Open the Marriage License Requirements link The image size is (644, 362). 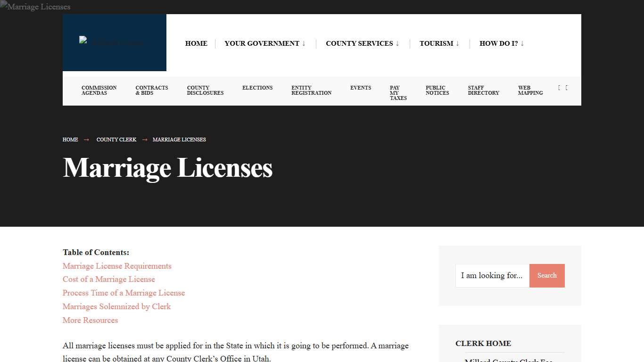pos(117,266)
